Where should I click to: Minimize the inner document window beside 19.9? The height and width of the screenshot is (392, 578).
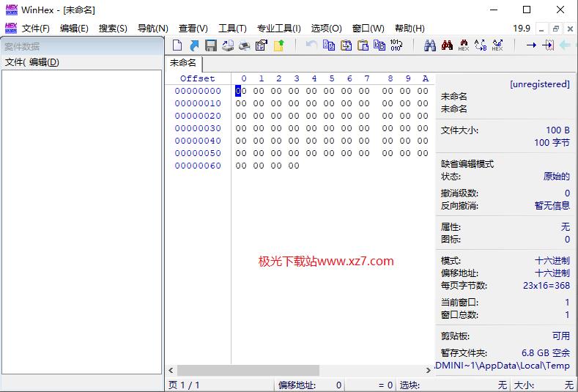541,29
